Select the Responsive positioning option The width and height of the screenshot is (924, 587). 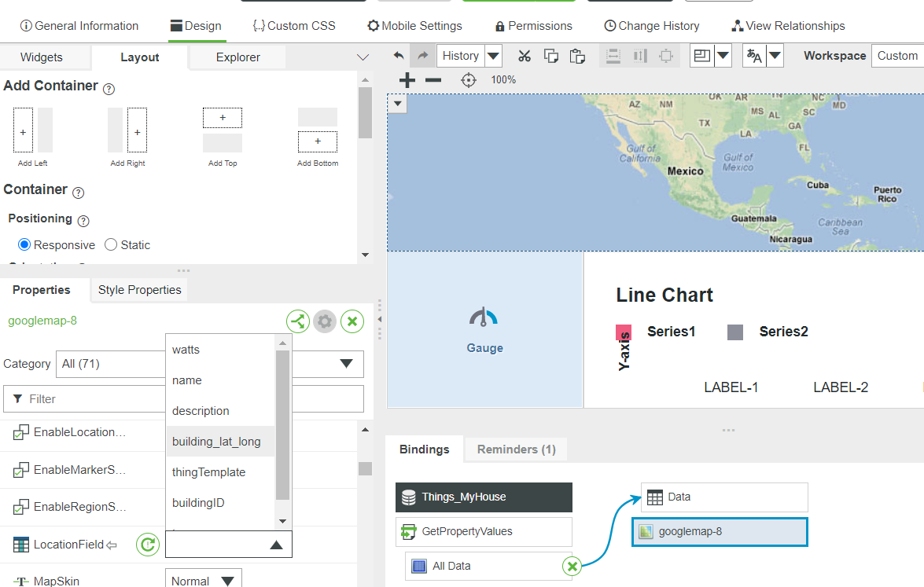[24, 244]
